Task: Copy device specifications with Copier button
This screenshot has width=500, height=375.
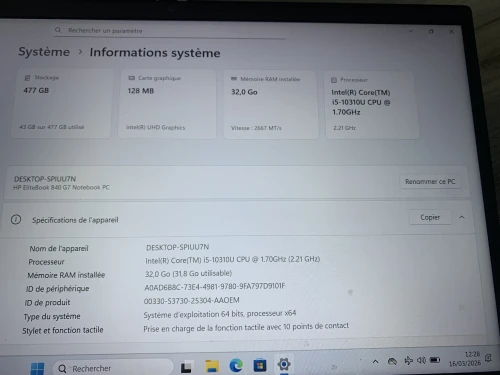Action: (430, 217)
